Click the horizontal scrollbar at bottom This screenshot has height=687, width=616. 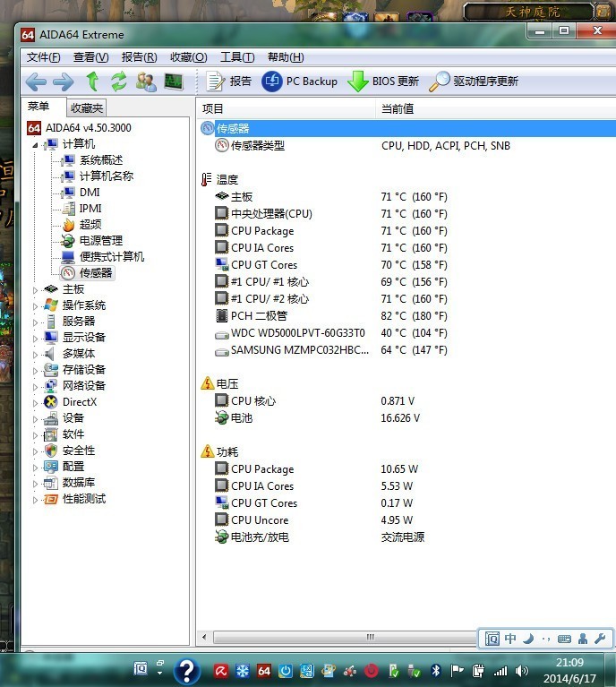coord(367,637)
